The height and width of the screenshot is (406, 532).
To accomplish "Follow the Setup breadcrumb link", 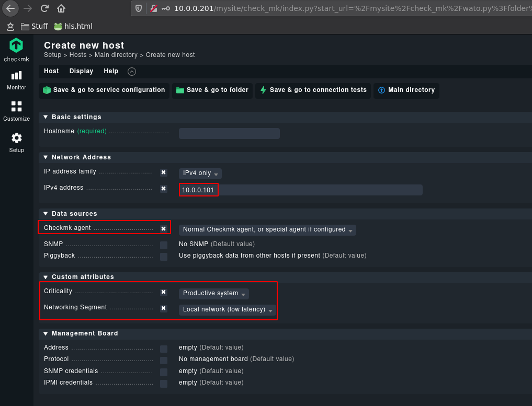I will (53, 55).
